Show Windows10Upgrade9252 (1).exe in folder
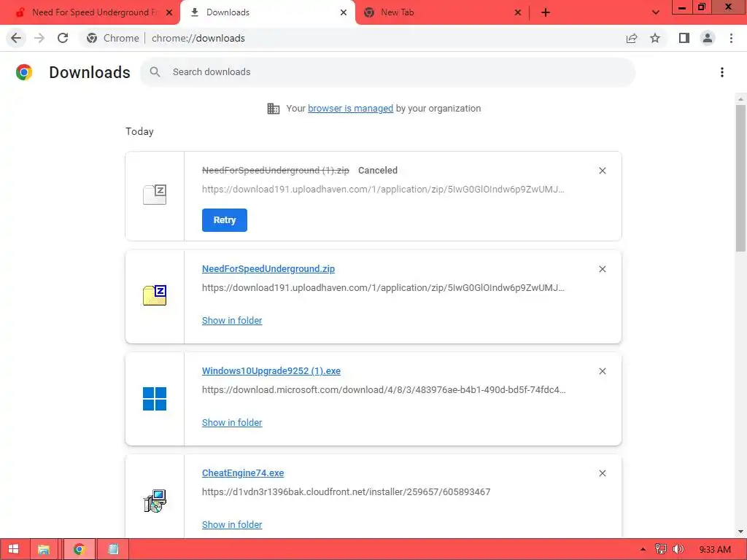Screen dimensions: 747x560 point(232,422)
